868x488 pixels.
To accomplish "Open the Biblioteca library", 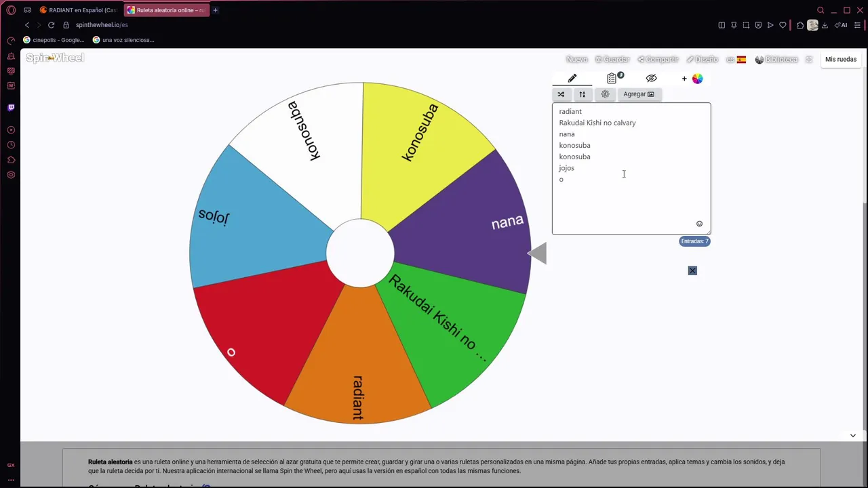I will [x=776, y=60].
